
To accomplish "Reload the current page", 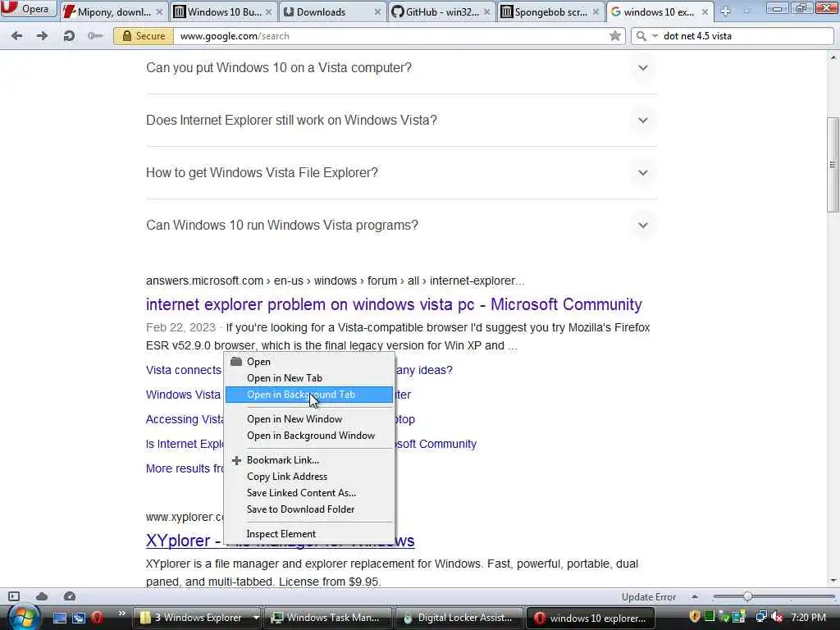I will pos(69,36).
